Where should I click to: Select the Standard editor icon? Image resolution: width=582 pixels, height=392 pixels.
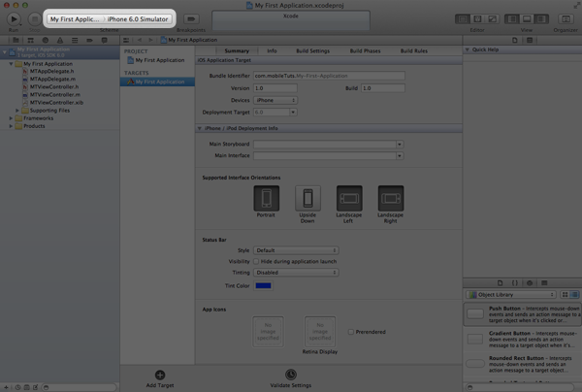point(463,19)
